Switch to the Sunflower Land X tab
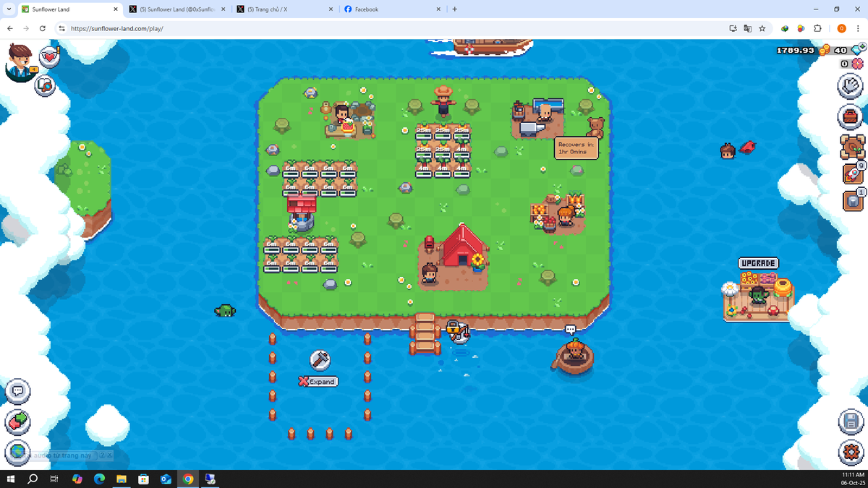The height and width of the screenshot is (488, 868). 176,9
